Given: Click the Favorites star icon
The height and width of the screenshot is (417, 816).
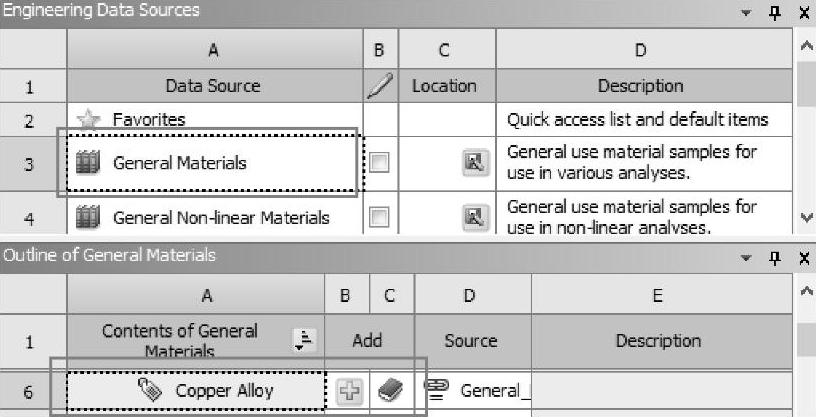Looking at the screenshot, I should tap(89, 120).
